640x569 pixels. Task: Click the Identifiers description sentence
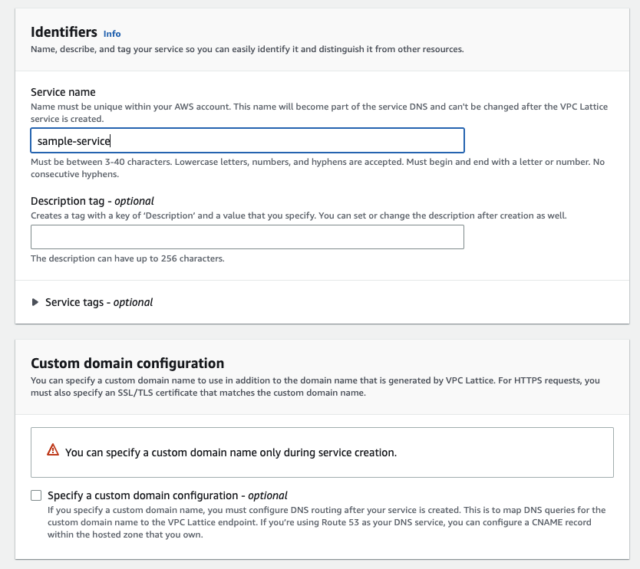(247, 49)
